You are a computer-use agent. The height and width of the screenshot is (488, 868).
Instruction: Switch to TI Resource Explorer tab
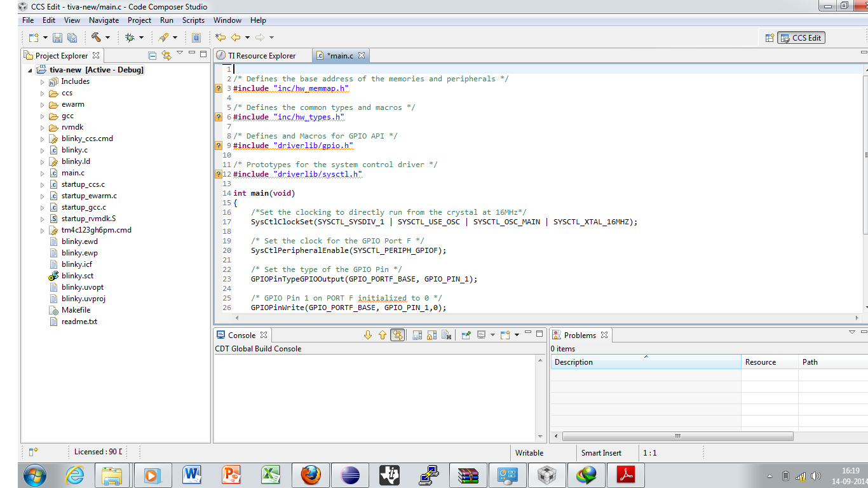pyautogui.click(x=262, y=56)
